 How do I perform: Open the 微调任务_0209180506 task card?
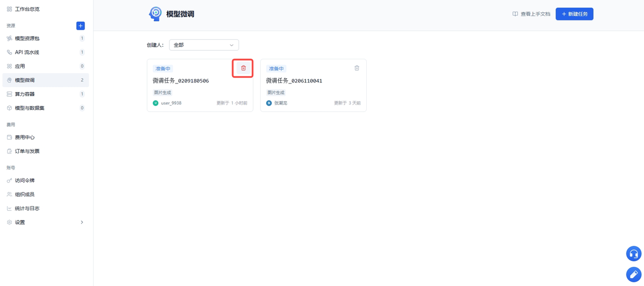pos(200,85)
